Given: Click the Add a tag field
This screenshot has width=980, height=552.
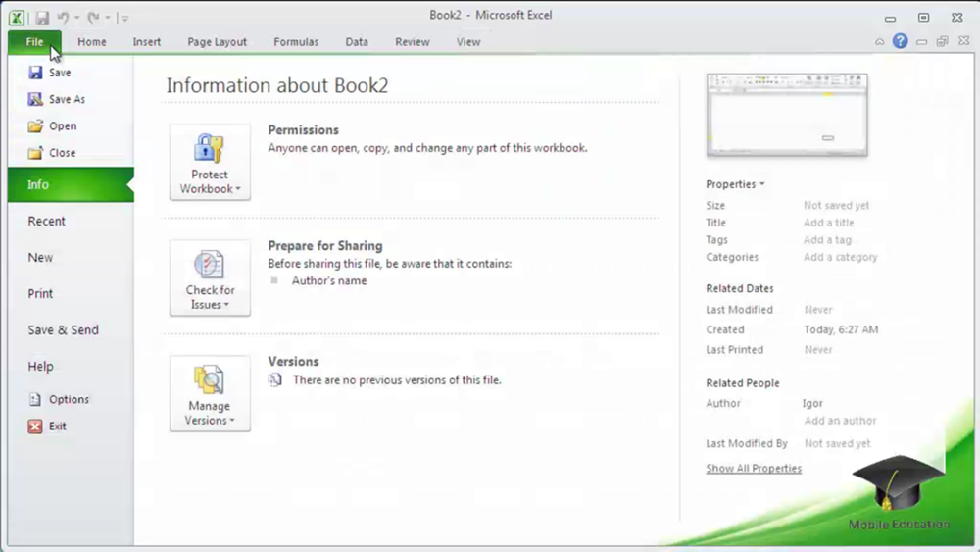Looking at the screenshot, I should tap(827, 240).
